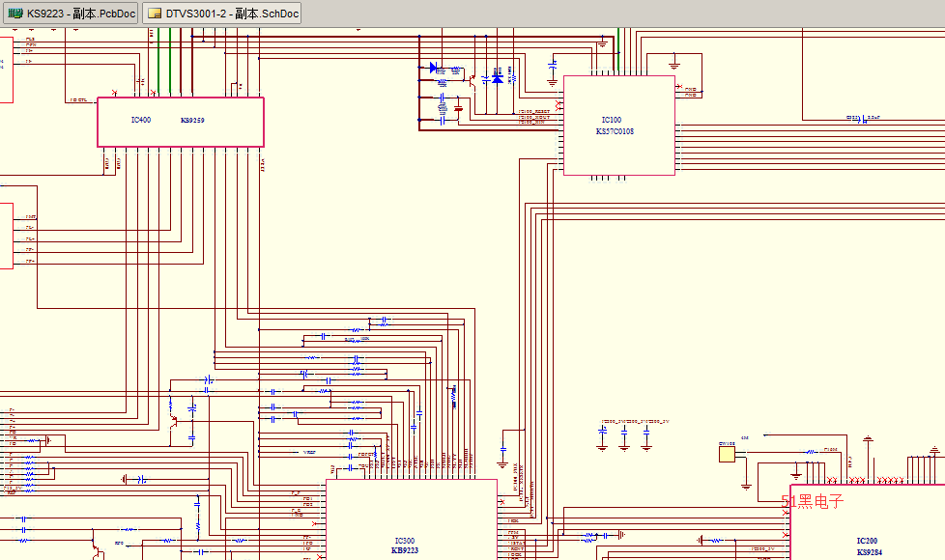Select the IC300 KB9223 chip
945x560 pixels.
(411, 518)
